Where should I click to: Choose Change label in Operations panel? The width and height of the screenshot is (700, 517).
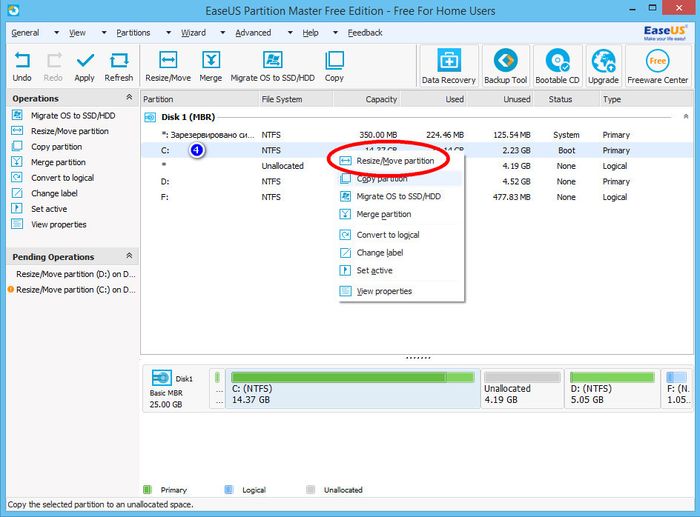click(x=54, y=193)
